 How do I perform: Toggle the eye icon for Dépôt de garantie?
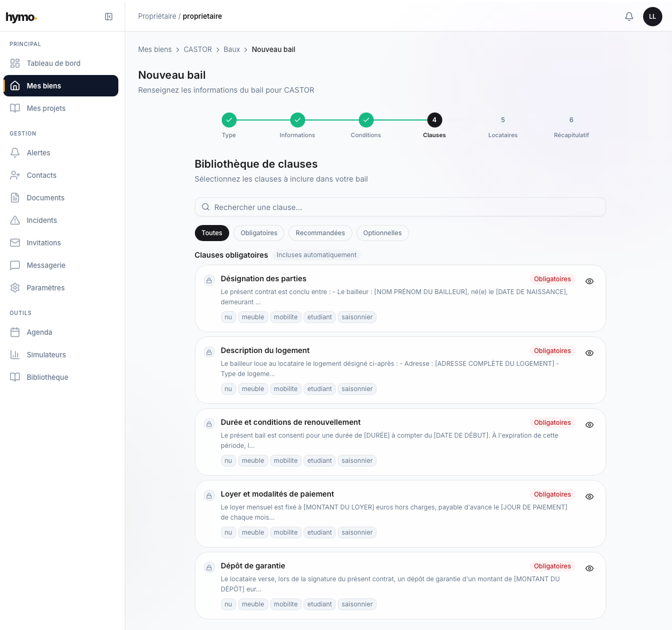tap(589, 568)
